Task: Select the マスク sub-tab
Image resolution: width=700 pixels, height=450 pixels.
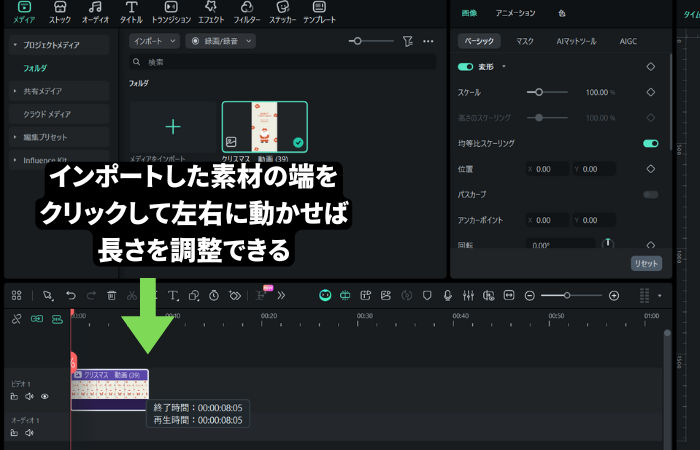Action: pos(525,41)
